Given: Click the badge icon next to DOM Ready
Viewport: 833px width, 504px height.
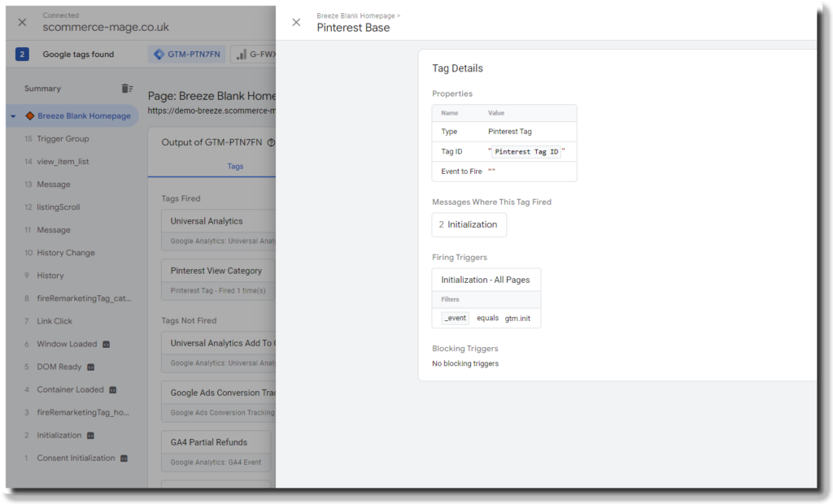Looking at the screenshot, I should click(x=91, y=367).
